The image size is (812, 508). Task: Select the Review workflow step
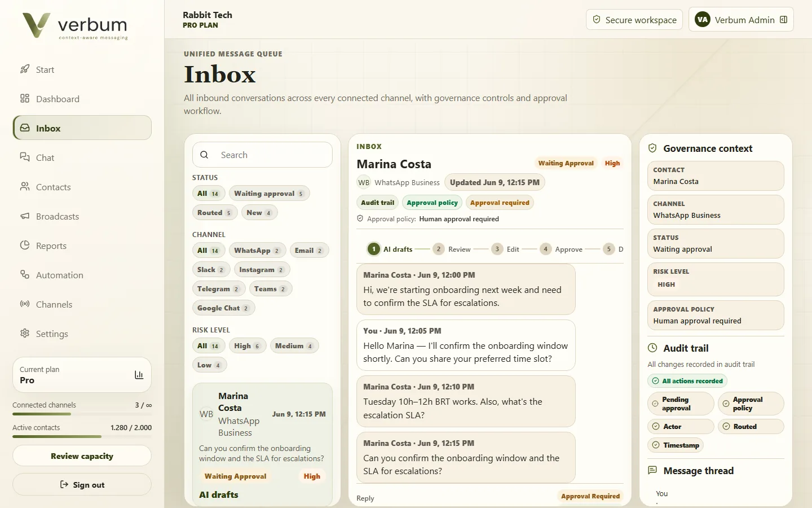coord(452,249)
